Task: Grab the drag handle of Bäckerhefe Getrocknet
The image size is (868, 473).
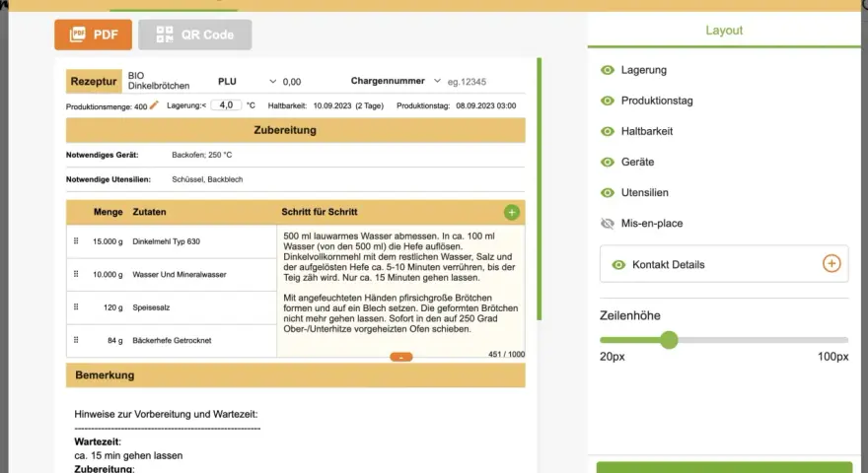Action: (76, 340)
